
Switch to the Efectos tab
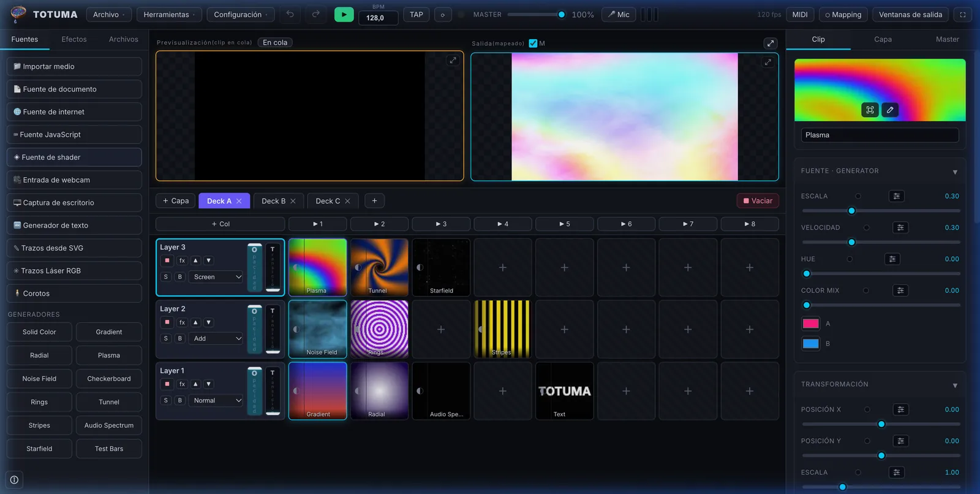click(x=74, y=39)
